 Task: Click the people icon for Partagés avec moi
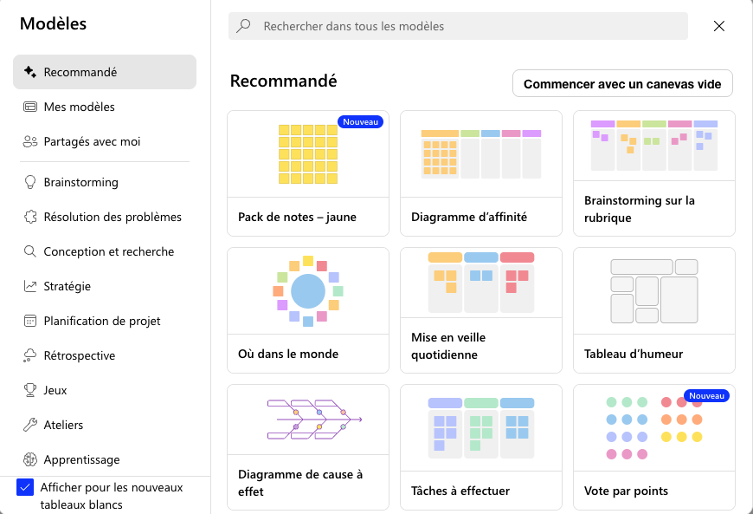click(x=30, y=142)
